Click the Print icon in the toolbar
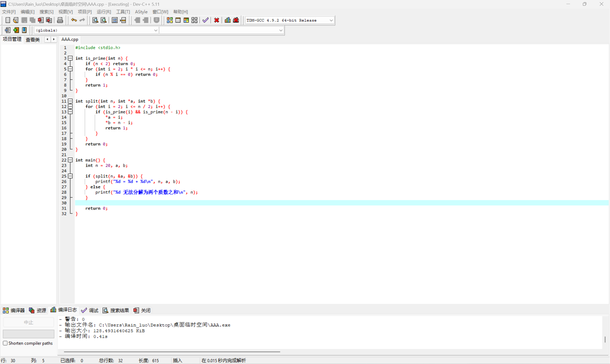The image size is (610, 364). click(60, 20)
